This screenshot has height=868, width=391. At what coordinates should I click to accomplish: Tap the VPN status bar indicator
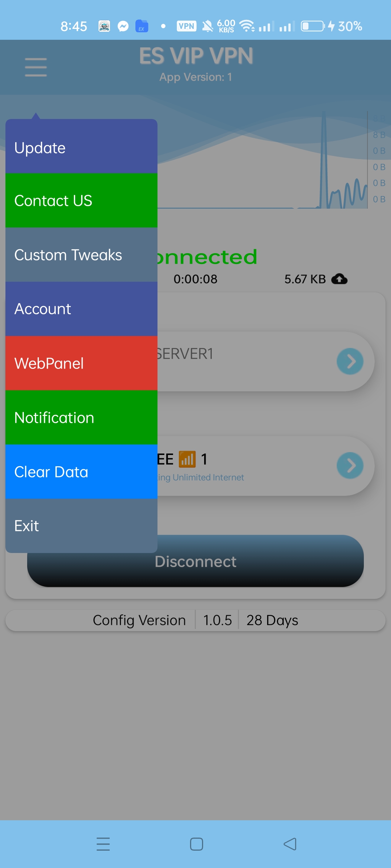pyautogui.click(x=186, y=26)
